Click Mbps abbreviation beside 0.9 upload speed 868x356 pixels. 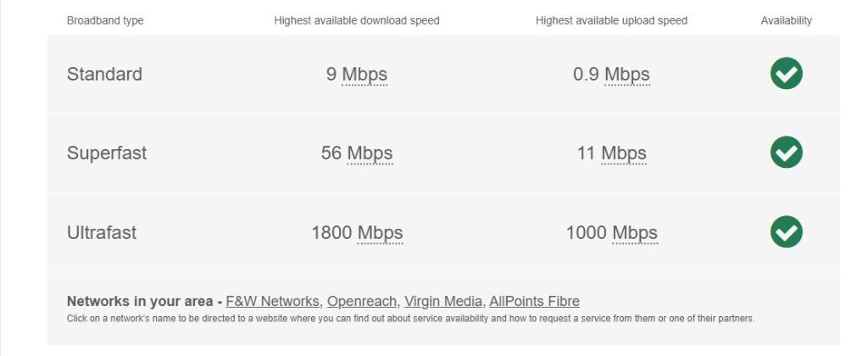(626, 75)
